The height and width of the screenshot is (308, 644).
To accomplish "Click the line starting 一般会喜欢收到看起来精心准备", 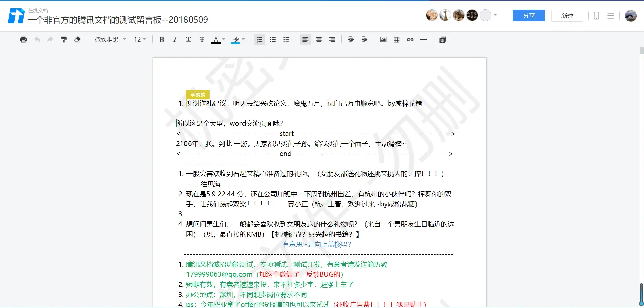I will pyautogui.click(x=315, y=174).
